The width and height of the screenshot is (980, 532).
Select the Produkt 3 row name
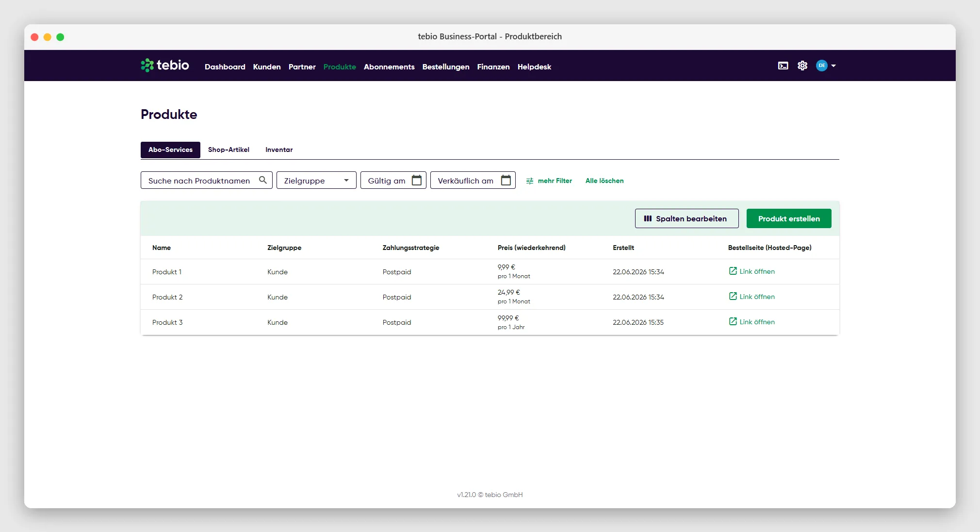167,322
